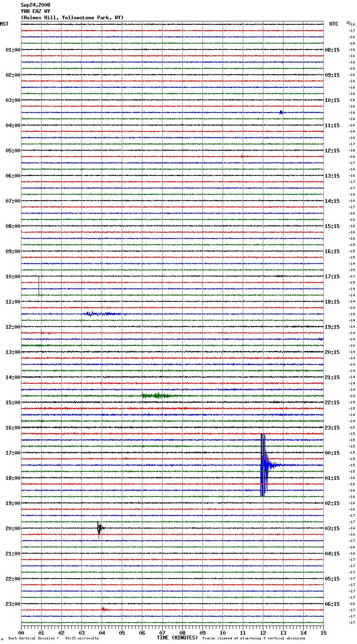
Task: Click the 09:00 MST hour label
Action: tap(13, 251)
